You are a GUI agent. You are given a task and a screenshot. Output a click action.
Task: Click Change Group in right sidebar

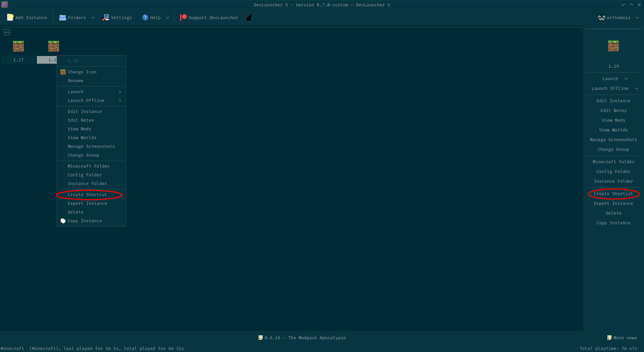click(x=613, y=150)
